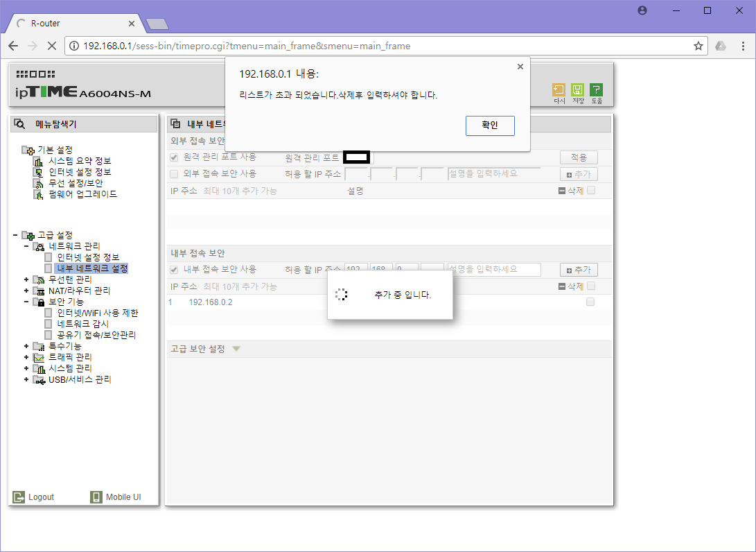Open 내부 네트워크 설정 in the menu tree
This screenshot has width=756, height=552.
click(93, 268)
